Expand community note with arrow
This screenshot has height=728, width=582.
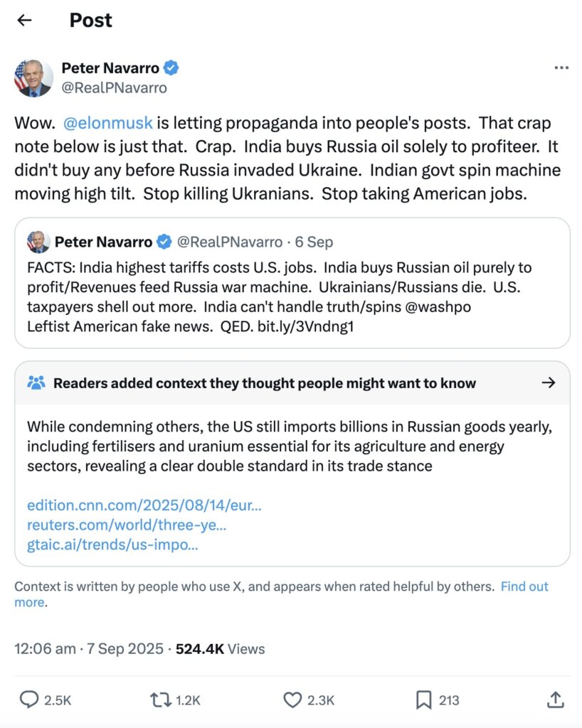(548, 382)
